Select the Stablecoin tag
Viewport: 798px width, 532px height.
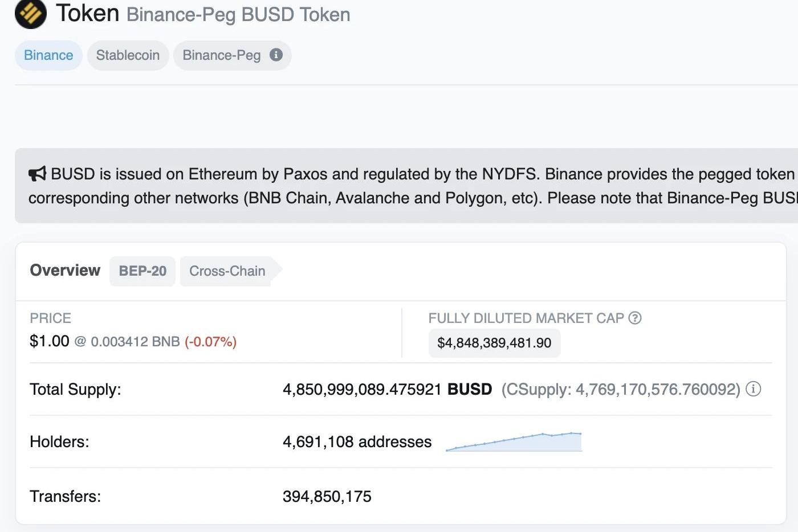pyautogui.click(x=128, y=55)
